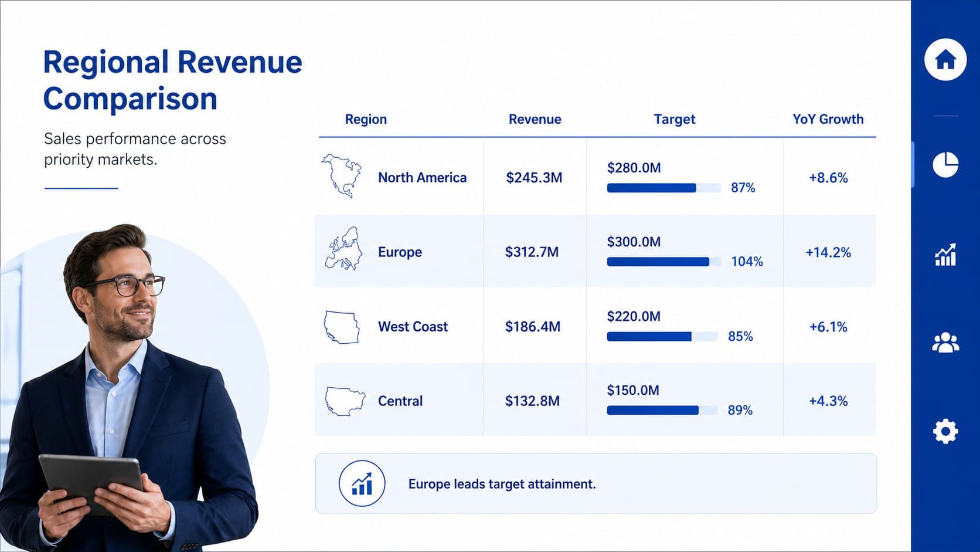The height and width of the screenshot is (552, 980).
Task: Click the Target column header
Action: [x=674, y=119]
